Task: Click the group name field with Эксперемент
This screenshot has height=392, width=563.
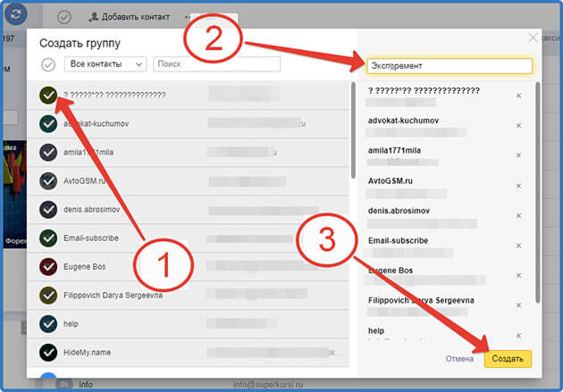Action: 450,66
